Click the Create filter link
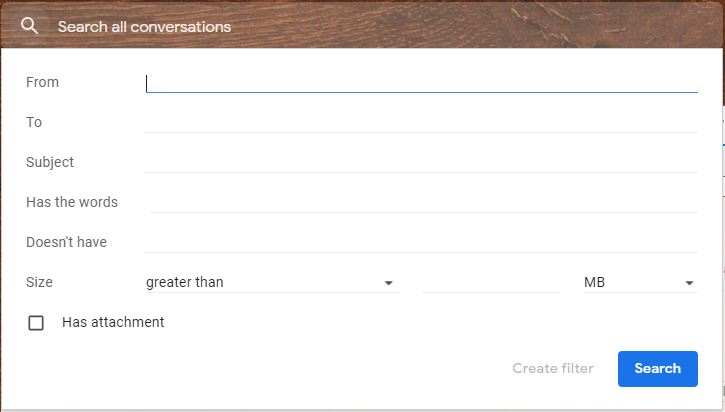725x412 pixels. (x=553, y=369)
